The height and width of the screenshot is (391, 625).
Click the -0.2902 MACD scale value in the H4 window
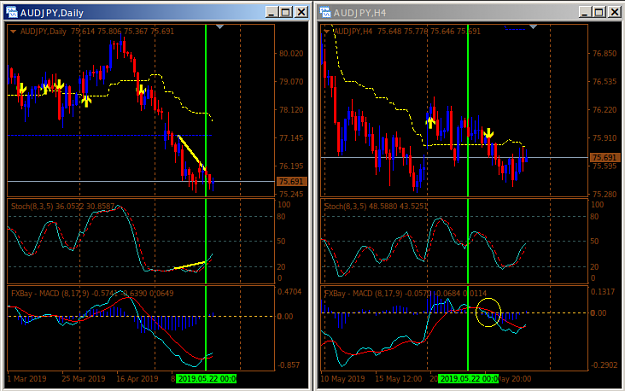pos(604,365)
